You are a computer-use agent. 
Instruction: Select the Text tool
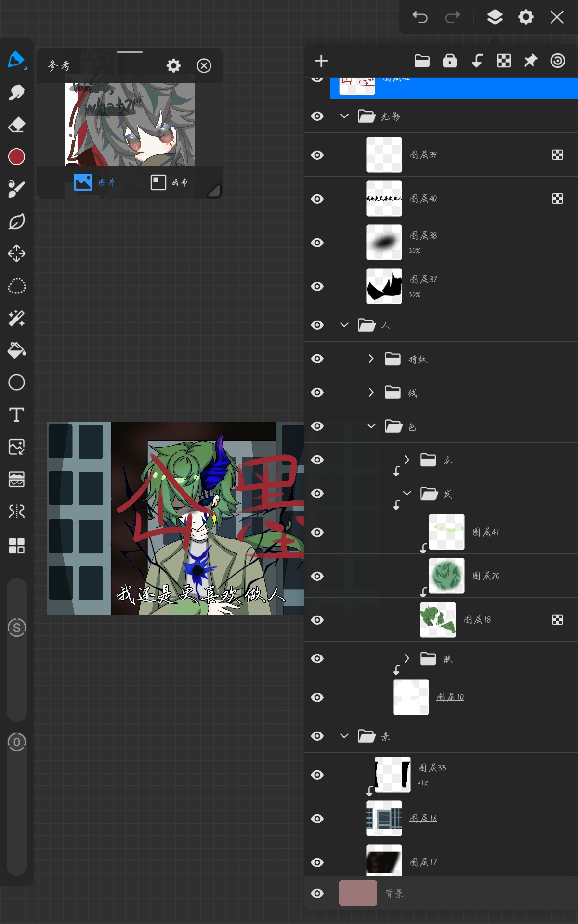click(16, 414)
